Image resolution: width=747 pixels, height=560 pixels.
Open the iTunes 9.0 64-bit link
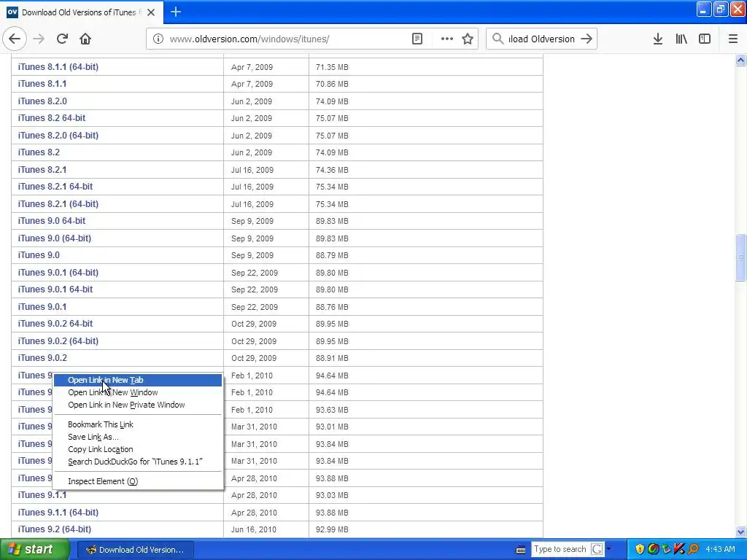click(x=52, y=221)
